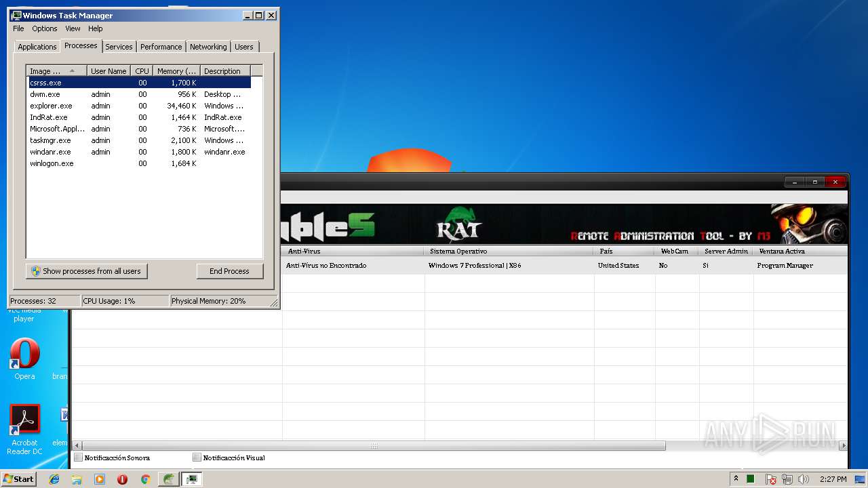Click the RAT scrollbar left arrow
Viewport: 868px width, 488px height.
pos(77,446)
